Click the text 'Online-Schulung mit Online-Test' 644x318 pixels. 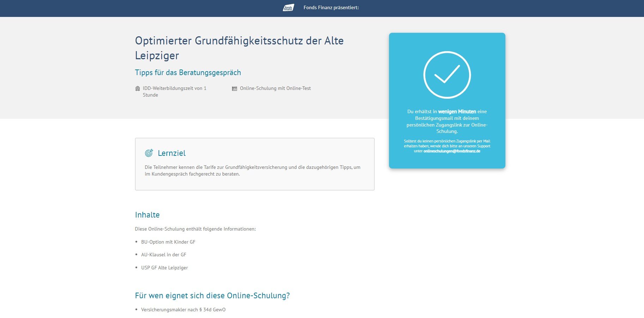[275, 88]
